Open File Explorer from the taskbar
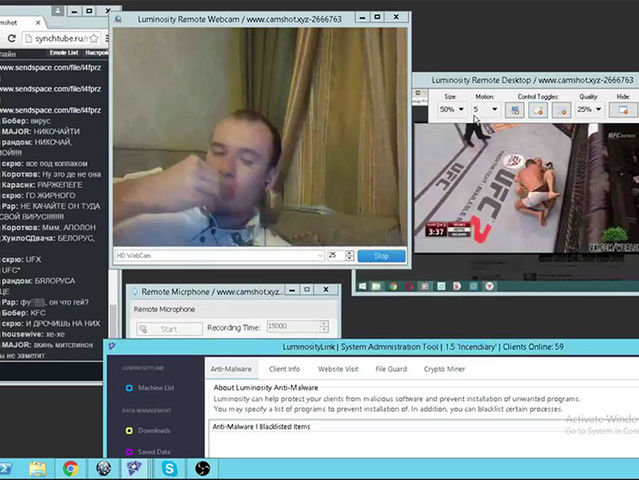 (x=38, y=468)
